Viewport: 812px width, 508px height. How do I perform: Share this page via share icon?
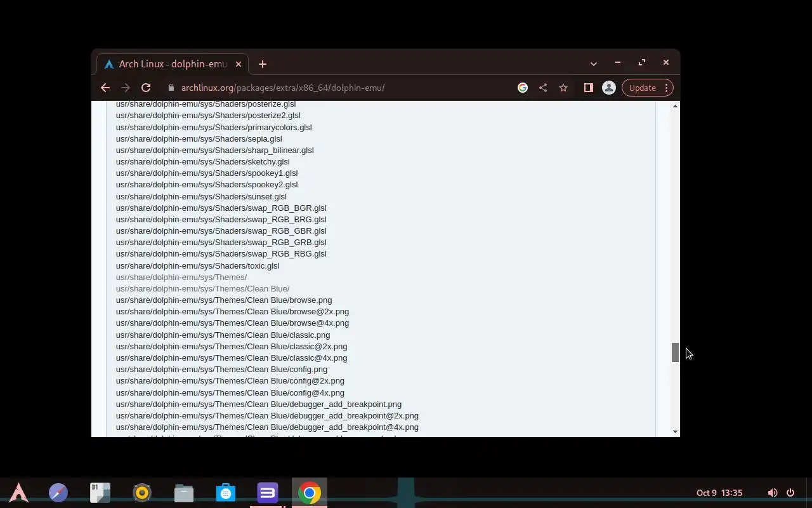click(x=543, y=88)
